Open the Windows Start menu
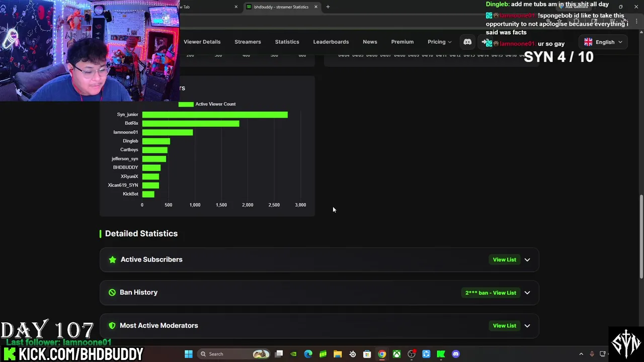 pyautogui.click(x=189, y=354)
